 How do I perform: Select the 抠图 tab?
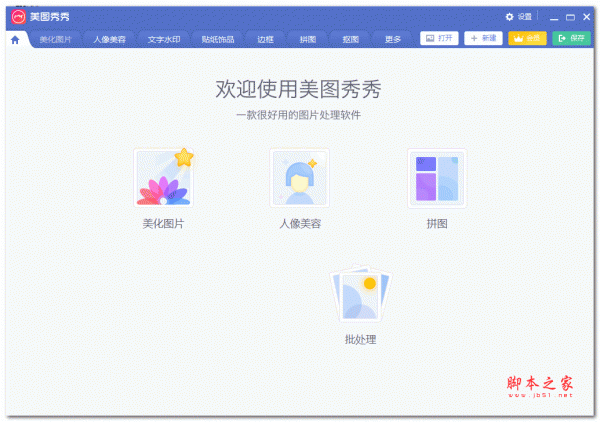(351, 39)
